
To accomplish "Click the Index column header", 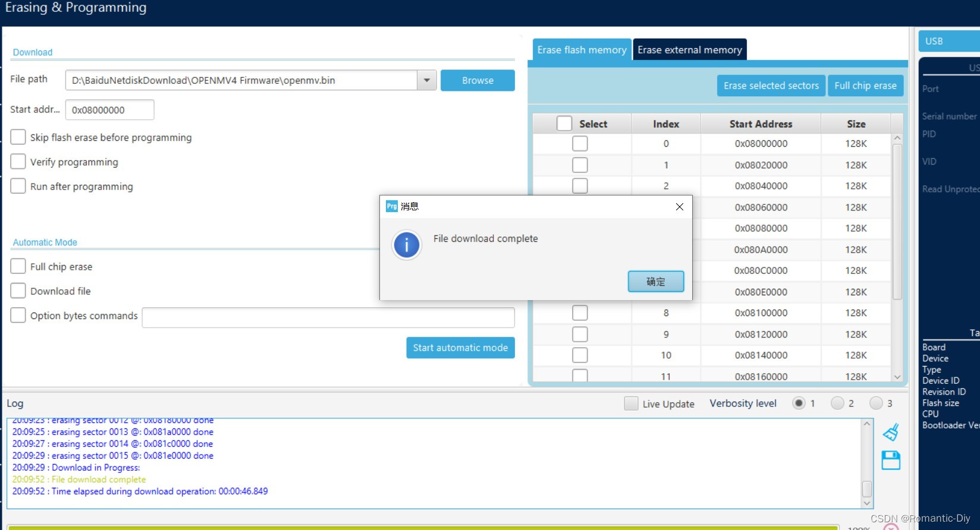I will 666,124.
